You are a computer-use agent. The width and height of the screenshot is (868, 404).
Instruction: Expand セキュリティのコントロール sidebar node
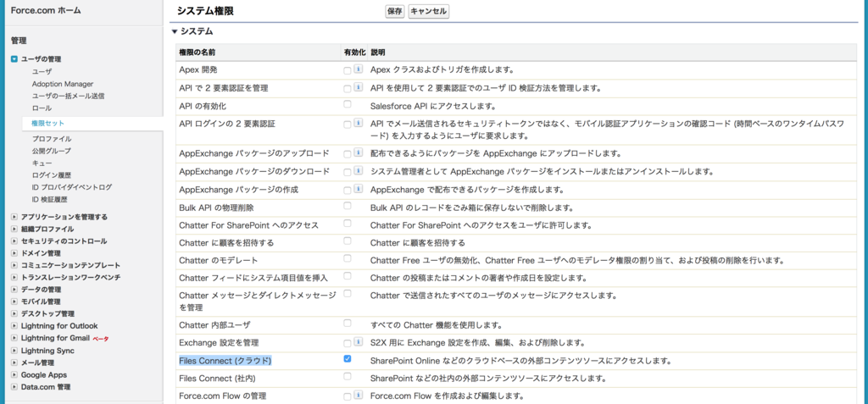click(14, 241)
